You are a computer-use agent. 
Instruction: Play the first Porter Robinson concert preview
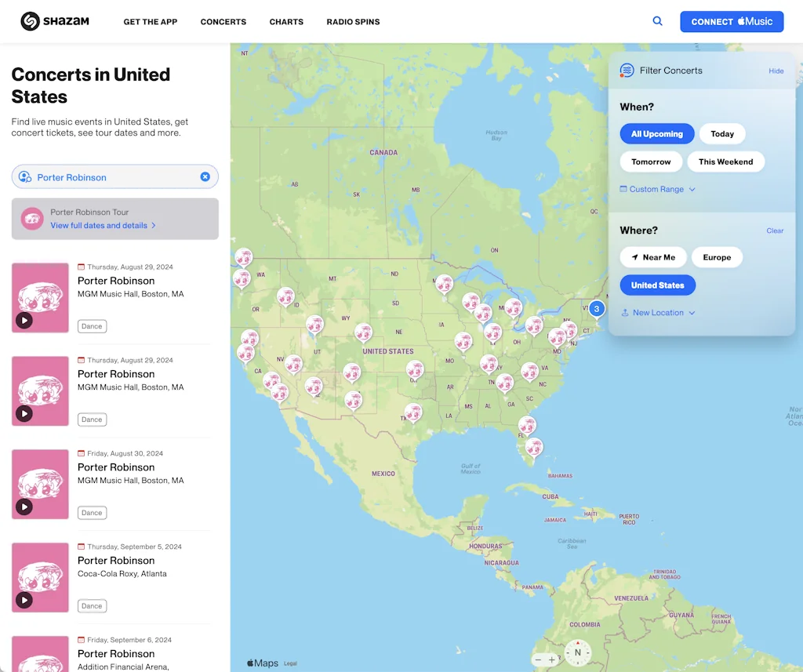click(x=24, y=320)
